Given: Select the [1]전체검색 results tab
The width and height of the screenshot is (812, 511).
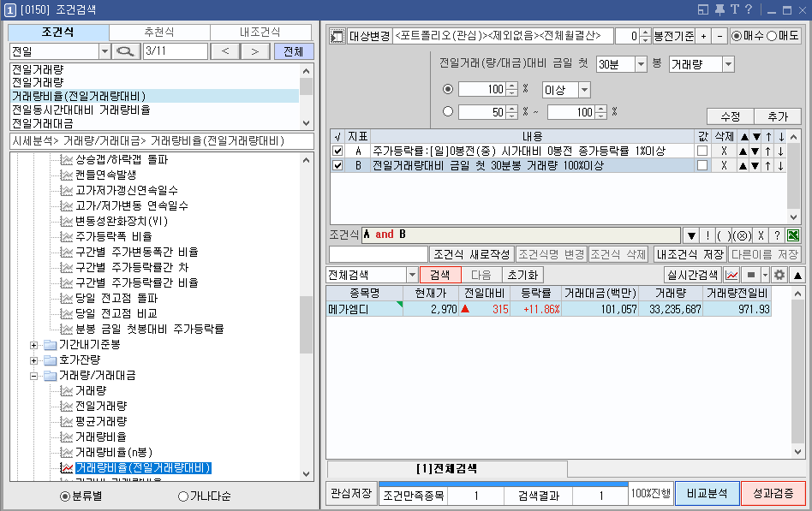Looking at the screenshot, I should 447,468.
